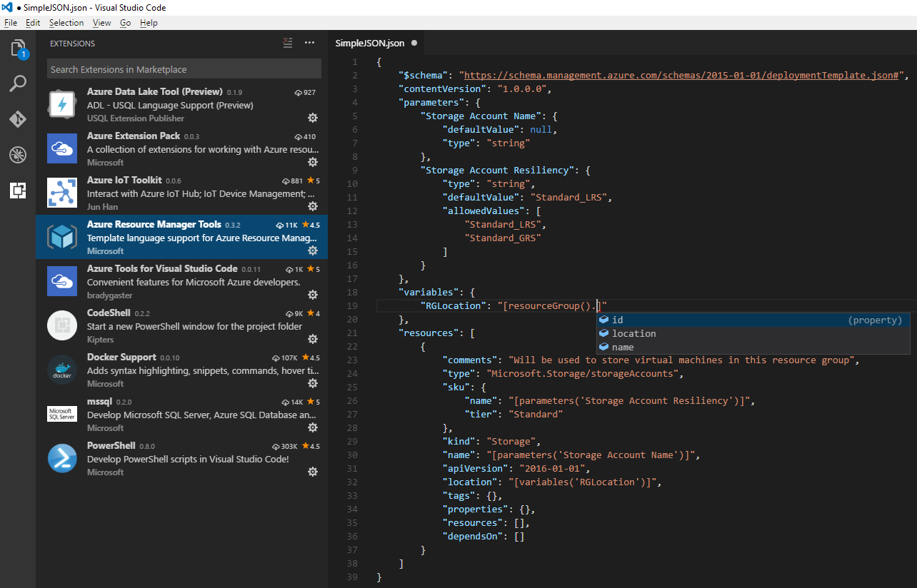Select the Extensions view icon
917x588 pixels.
[x=18, y=191]
